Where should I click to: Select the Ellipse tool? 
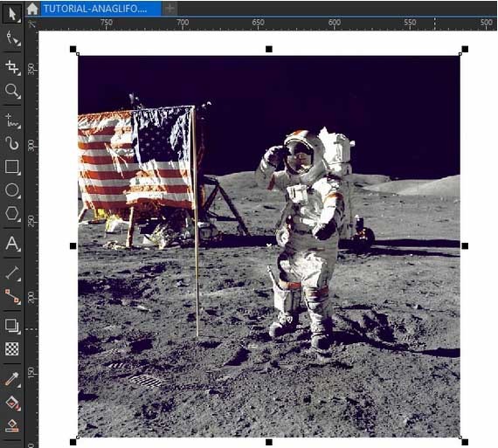tap(12, 190)
